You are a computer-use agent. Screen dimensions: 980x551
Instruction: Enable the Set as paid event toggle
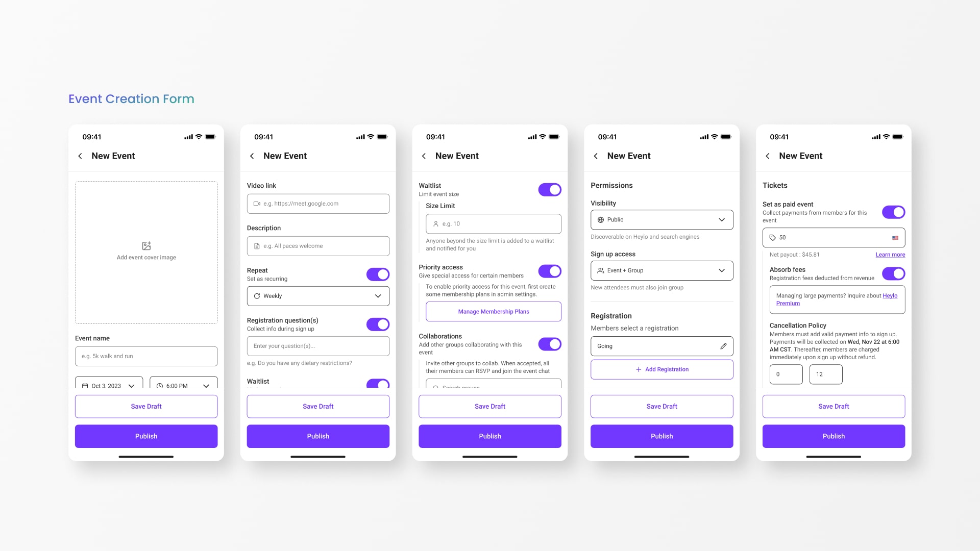[894, 212]
